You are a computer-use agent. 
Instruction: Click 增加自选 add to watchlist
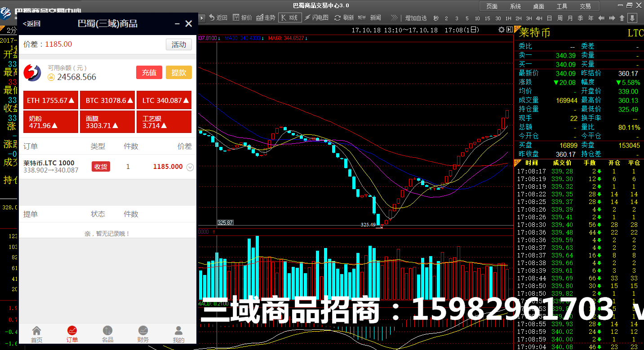pyautogui.click(x=416, y=18)
